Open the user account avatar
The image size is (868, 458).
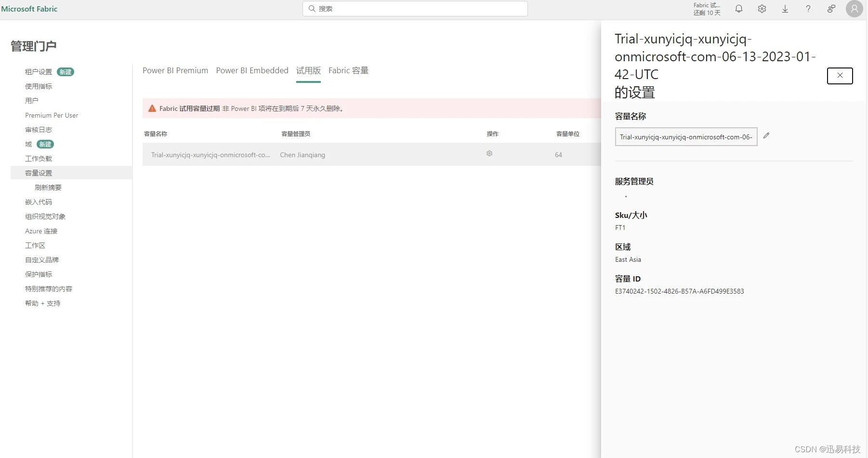tap(854, 9)
